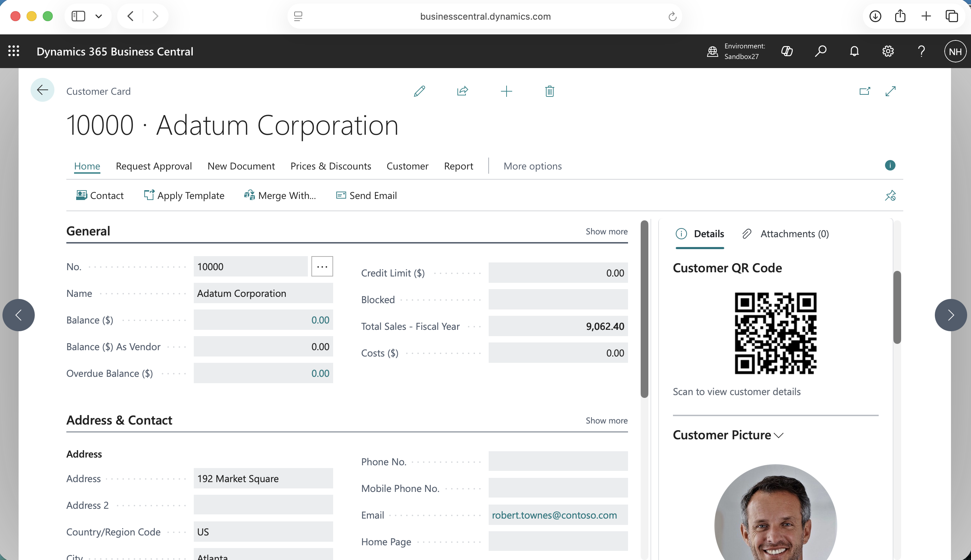Edit the customer card with the pencil icon
Viewport: 971px width, 560px height.
(419, 91)
